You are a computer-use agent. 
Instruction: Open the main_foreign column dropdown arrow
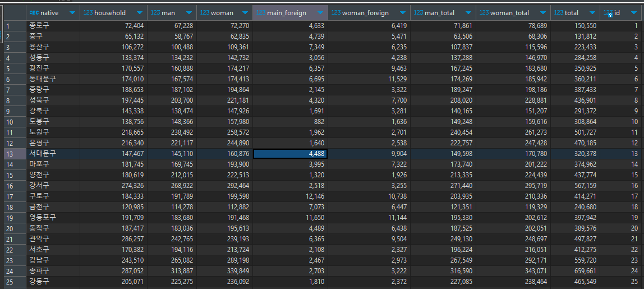320,13
